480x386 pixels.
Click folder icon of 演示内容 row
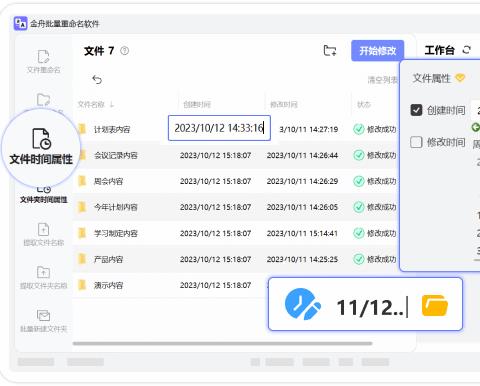coord(82,285)
